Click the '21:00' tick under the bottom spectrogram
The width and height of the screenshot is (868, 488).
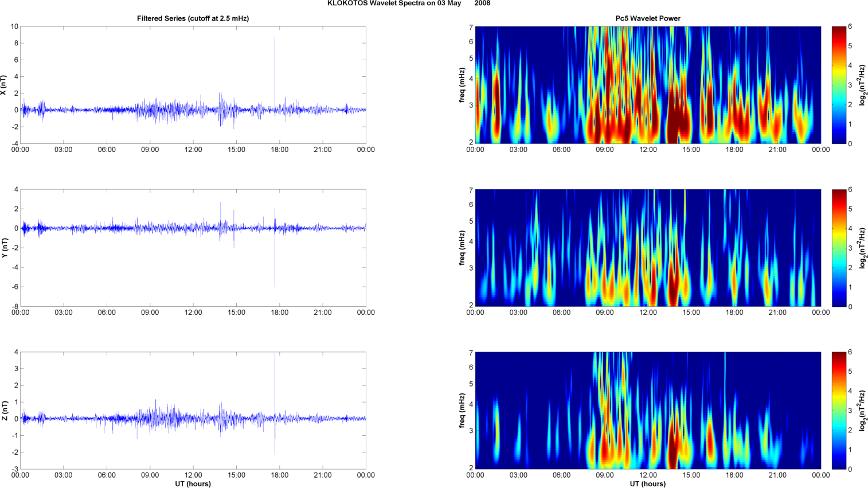(x=778, y=475)
